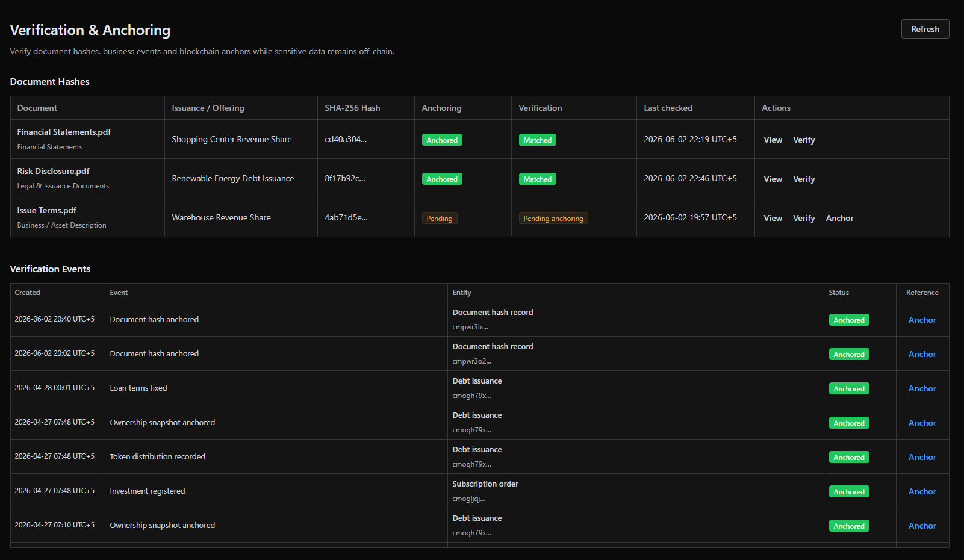Open Anchor reference for Loan terms fixed
Viewport: 964px width, 560px height.
pos(922,388)
